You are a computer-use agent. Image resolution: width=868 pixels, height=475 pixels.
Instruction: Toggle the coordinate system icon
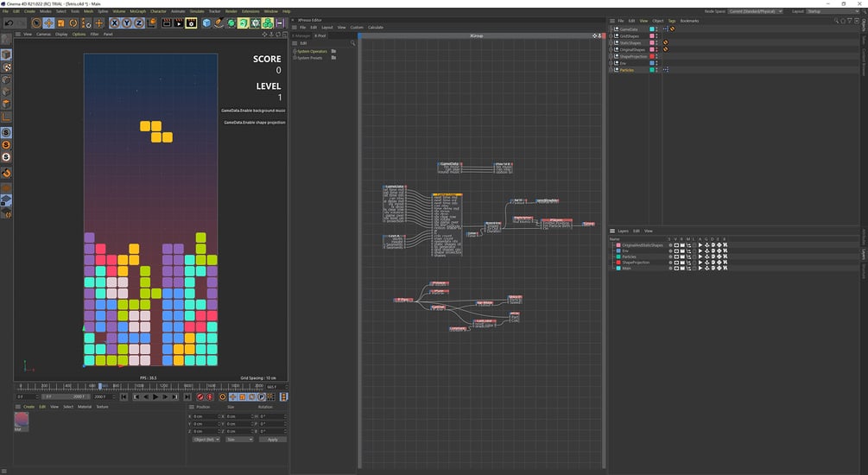[x=151, y=23]
